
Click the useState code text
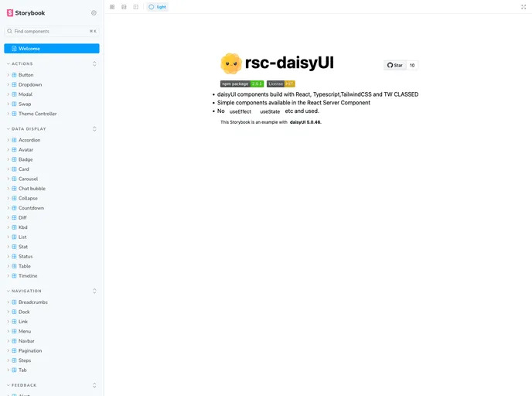coord(270,111)
